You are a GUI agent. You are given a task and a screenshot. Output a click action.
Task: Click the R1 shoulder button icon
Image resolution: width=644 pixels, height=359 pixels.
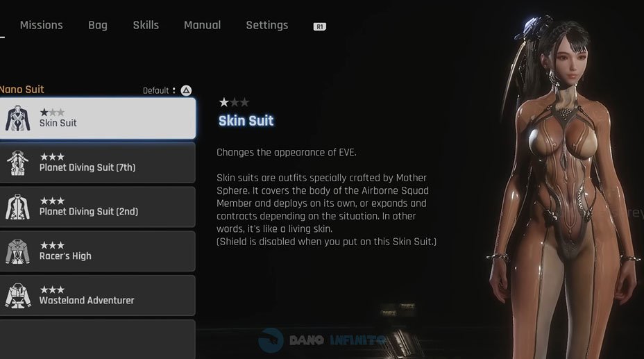click(320, 26)
